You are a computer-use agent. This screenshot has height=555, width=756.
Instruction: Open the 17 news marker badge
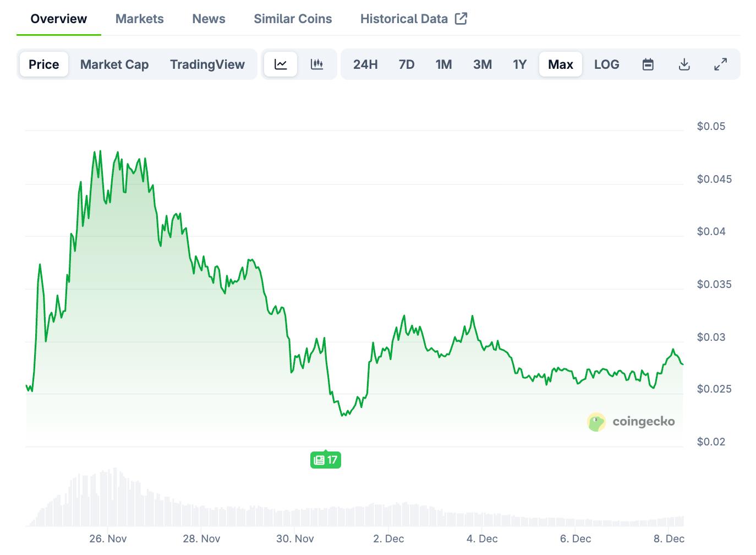coord(326,460)
